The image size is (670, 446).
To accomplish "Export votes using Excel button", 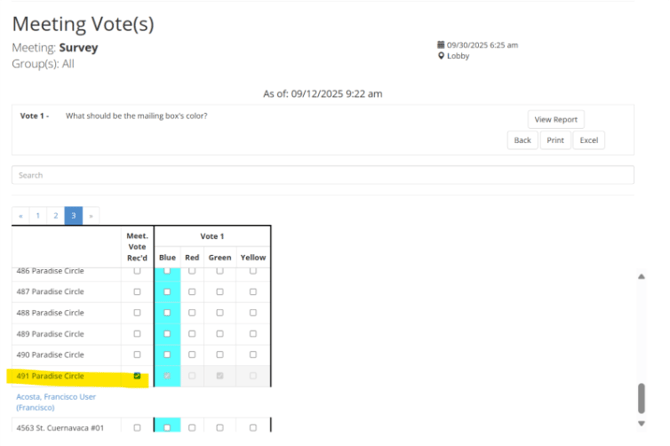I will (589, 140).
